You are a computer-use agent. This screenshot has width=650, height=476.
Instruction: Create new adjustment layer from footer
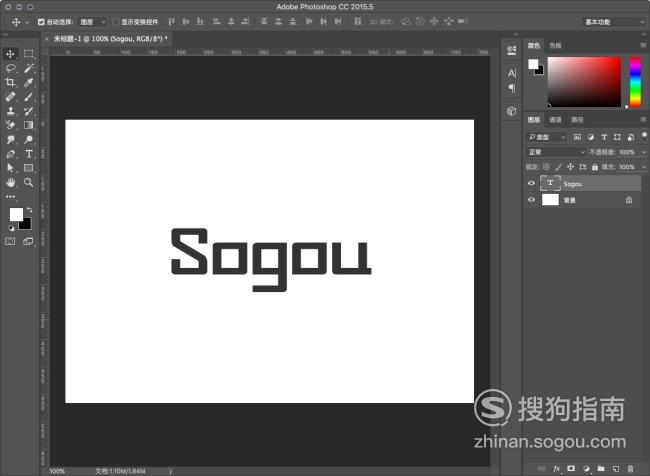(x=586, y=469)
